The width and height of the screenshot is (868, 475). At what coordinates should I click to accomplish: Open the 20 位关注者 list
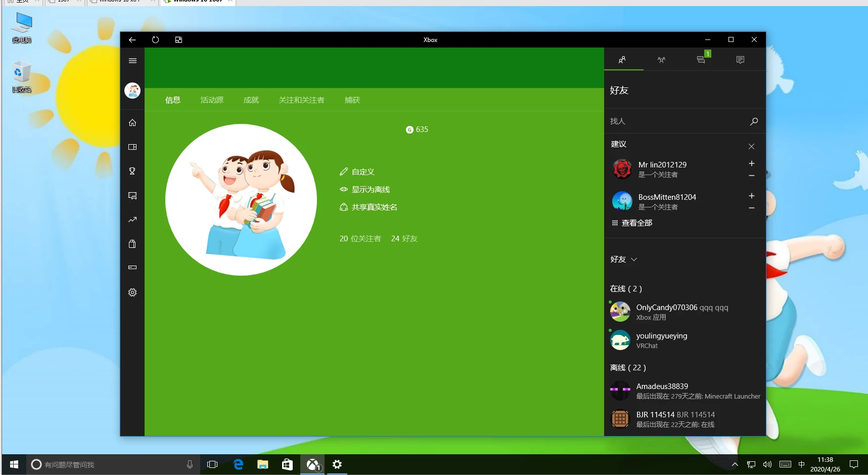pyautogui.click(x=360, y=239)
